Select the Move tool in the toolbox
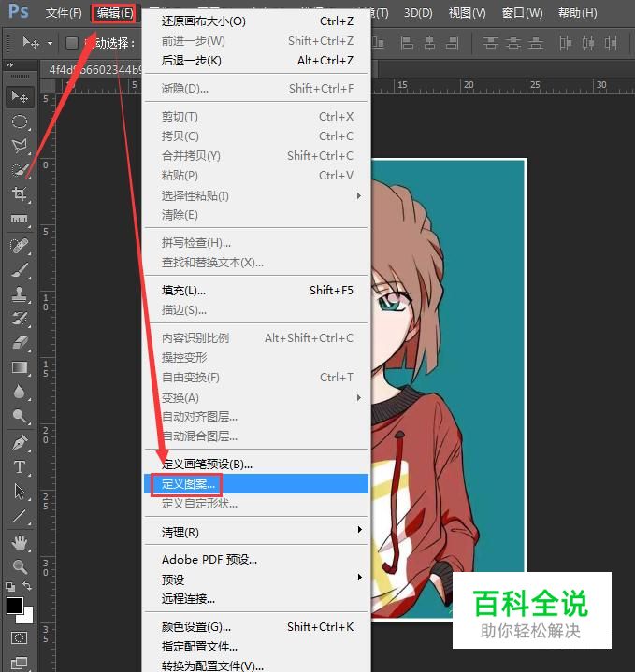Viewport: 635px width, 672px height. (20, 96)
